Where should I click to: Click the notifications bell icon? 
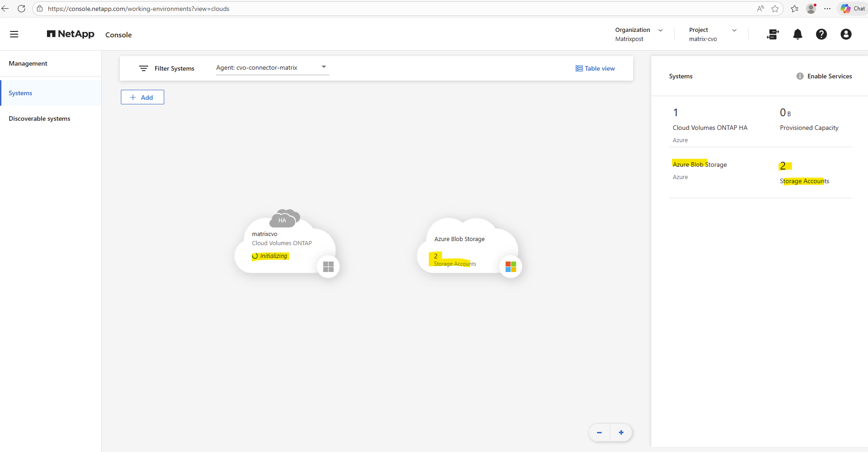click(x=797, y=34)
